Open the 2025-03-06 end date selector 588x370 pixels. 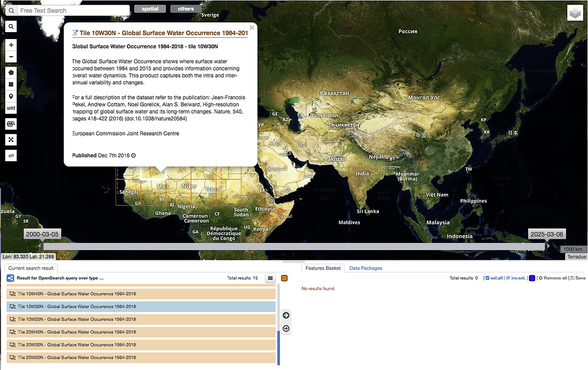547,233
